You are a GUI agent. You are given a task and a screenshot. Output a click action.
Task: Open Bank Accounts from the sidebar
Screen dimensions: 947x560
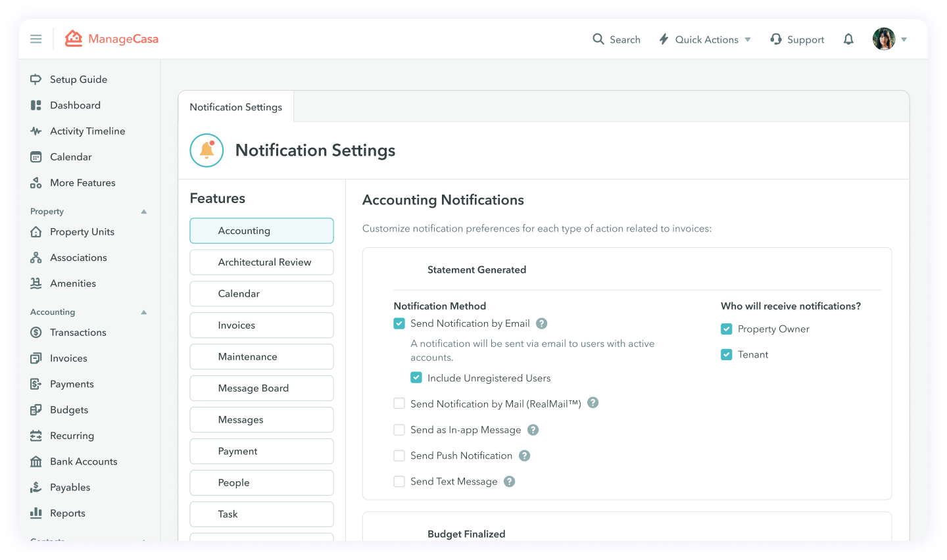[84, 461]
